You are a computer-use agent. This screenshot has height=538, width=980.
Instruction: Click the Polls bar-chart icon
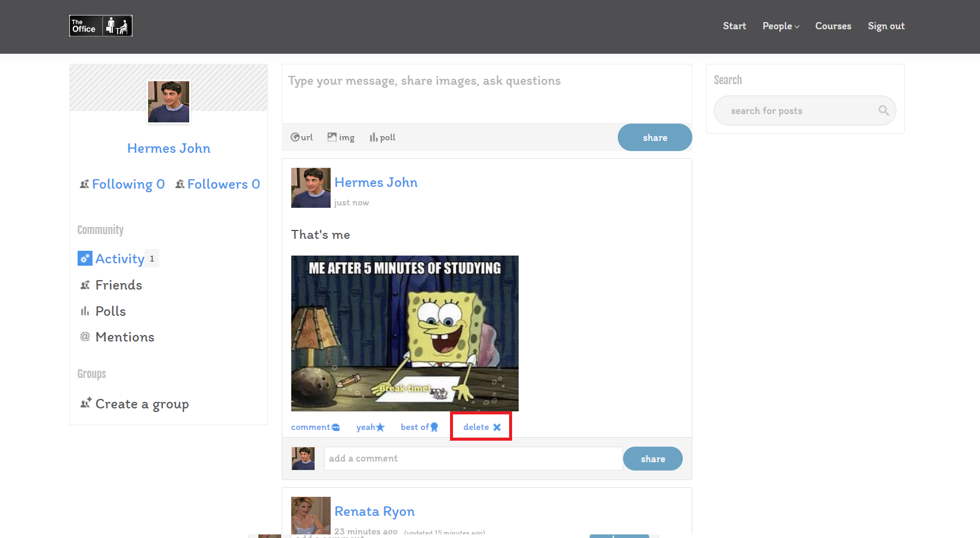click(x=85, y=312)
